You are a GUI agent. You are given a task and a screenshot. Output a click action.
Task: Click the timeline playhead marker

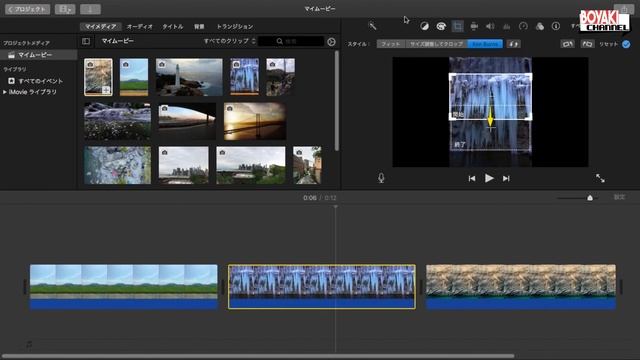[x=336, y=207]
